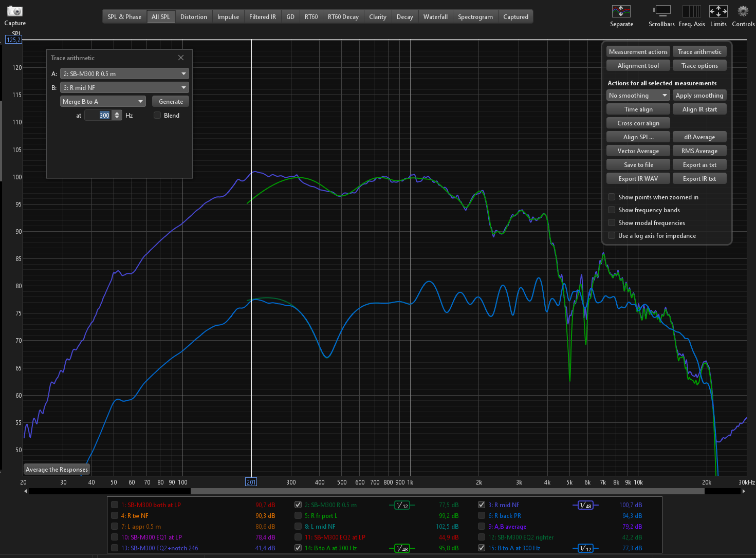Click the Export as txt button
This screenshot has height=558, width=756.
[699, 164]
